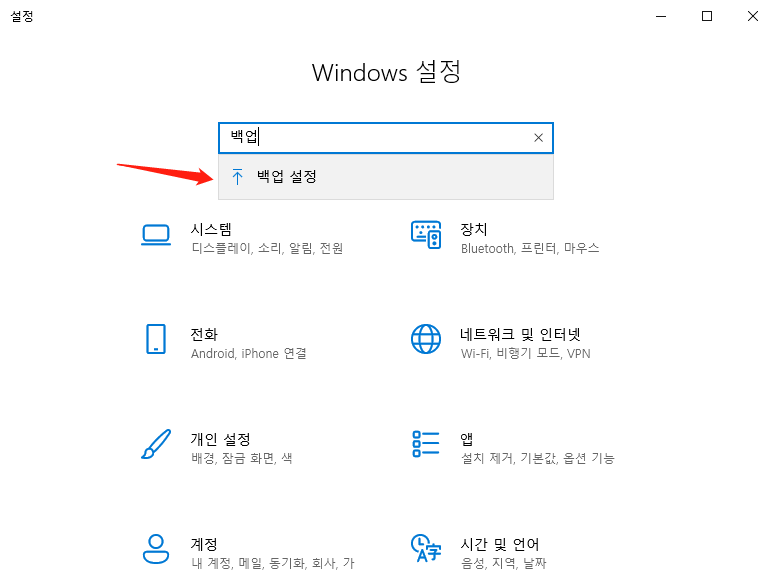Clear the search box with X

[x=538, y=138]
